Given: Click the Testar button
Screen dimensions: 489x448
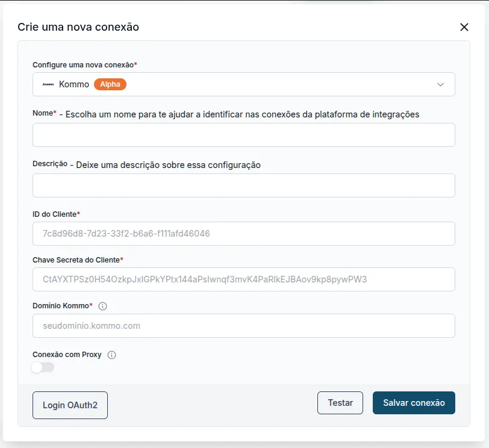Looking at the screenshot, I should coord(340,403).
